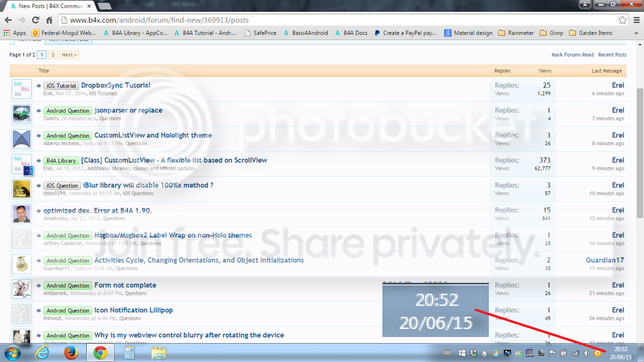Open the Material design bookmark
The image size is (644, 362).
tap(469, 33)
